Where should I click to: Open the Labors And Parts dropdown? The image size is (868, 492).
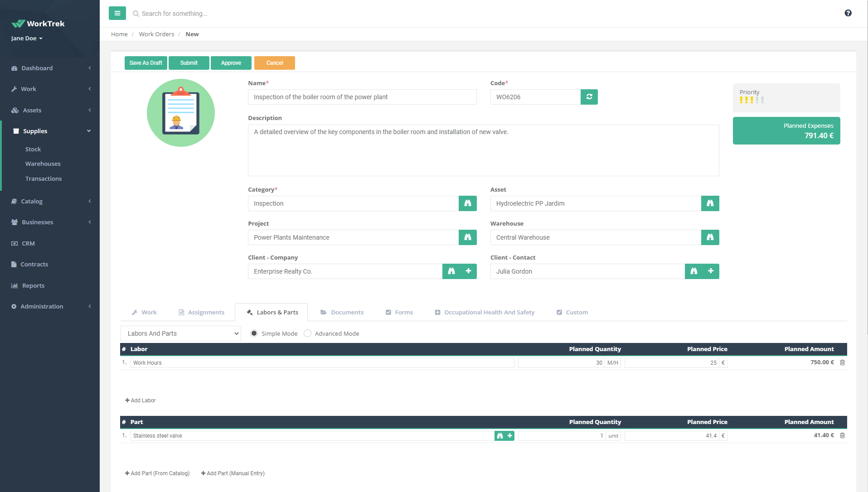180,333
